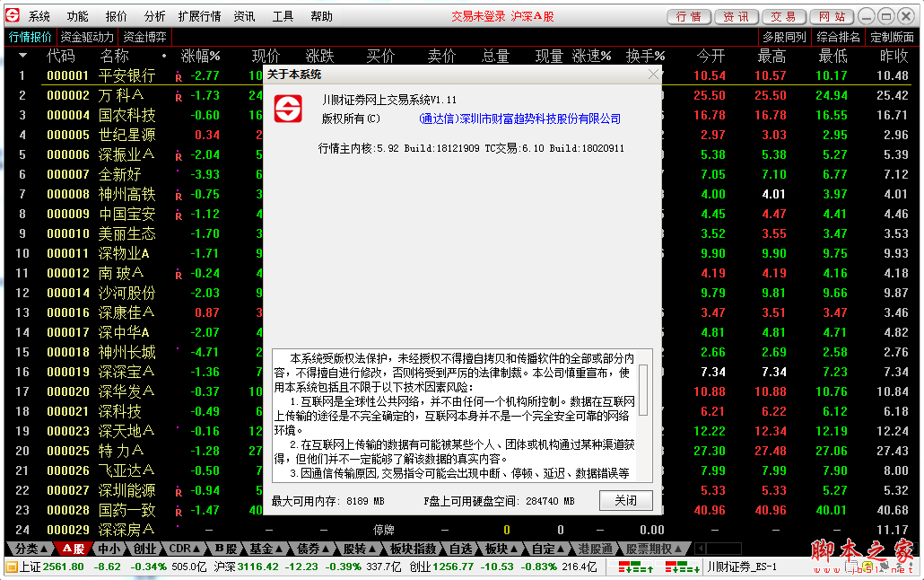Click the R marker beside 深振业A
924x580 pixels.
tap(179, 155)
